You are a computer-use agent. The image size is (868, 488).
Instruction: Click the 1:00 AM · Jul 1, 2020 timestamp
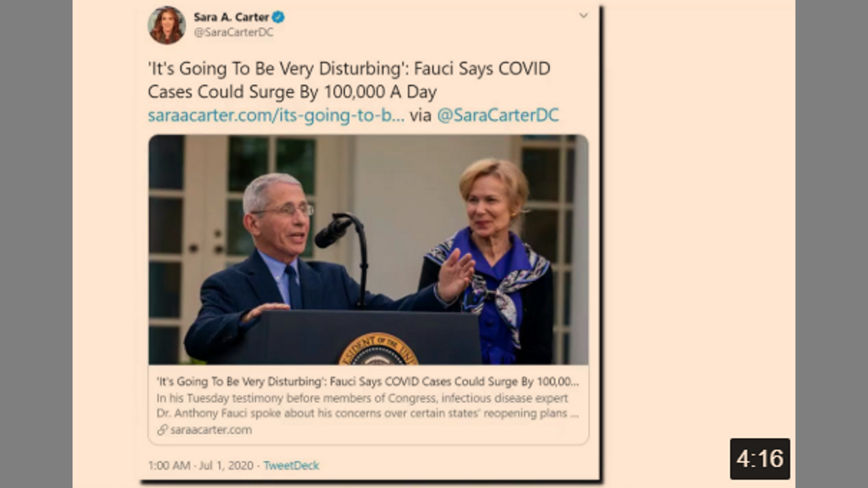[201, 466]
